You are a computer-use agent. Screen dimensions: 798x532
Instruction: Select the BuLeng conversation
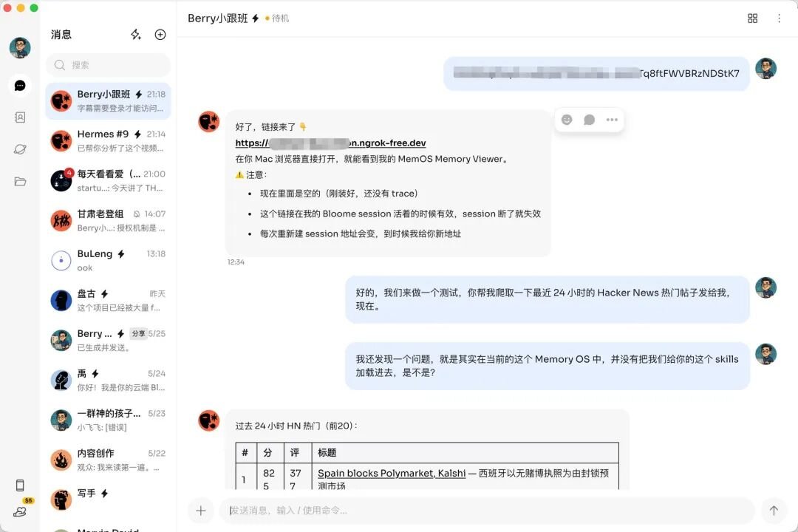click(x=108, y=261)
